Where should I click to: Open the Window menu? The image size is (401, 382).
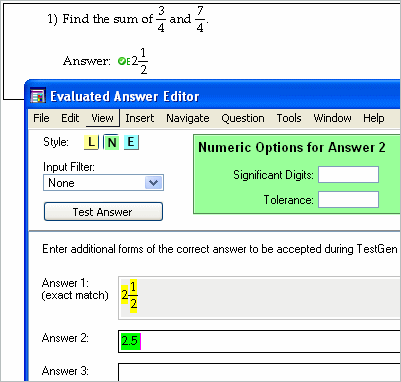tap(332, 118)
